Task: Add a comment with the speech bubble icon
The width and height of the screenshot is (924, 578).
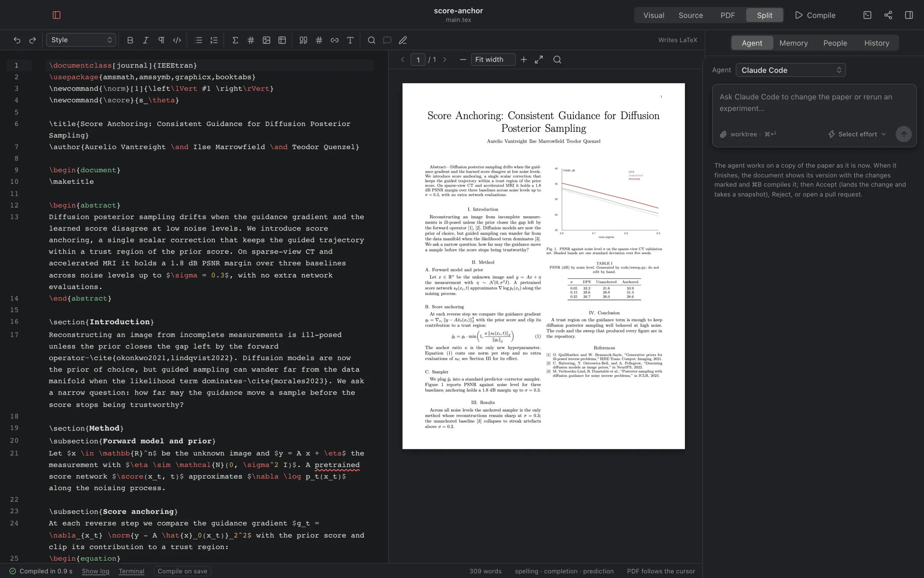Action: coord(387,40)
